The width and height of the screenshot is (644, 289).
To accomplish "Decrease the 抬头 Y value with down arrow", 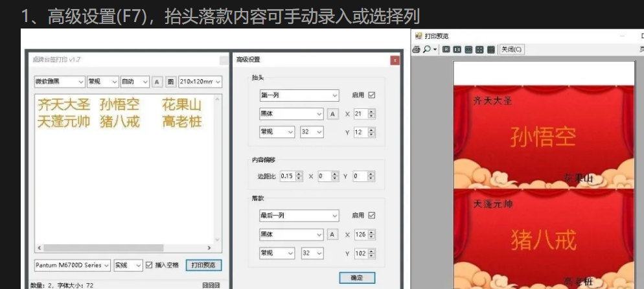I will click(x=372, y=135).
